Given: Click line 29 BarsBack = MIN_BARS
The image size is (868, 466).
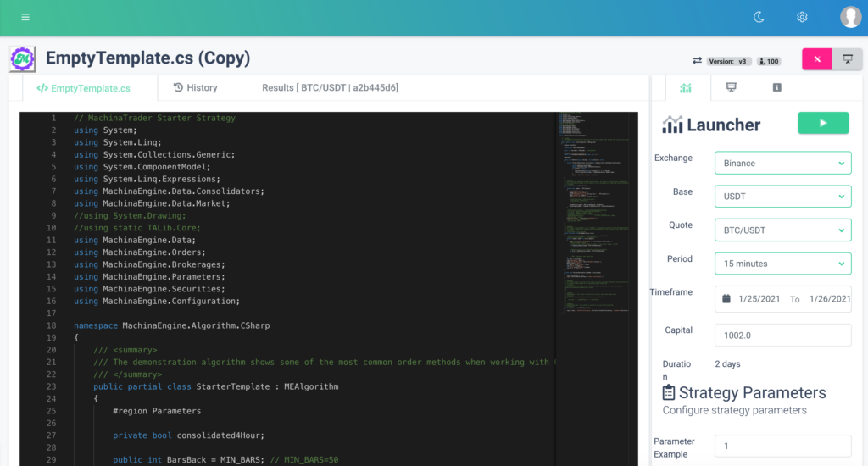Looking at the screenshot, I should coord(225,459).
